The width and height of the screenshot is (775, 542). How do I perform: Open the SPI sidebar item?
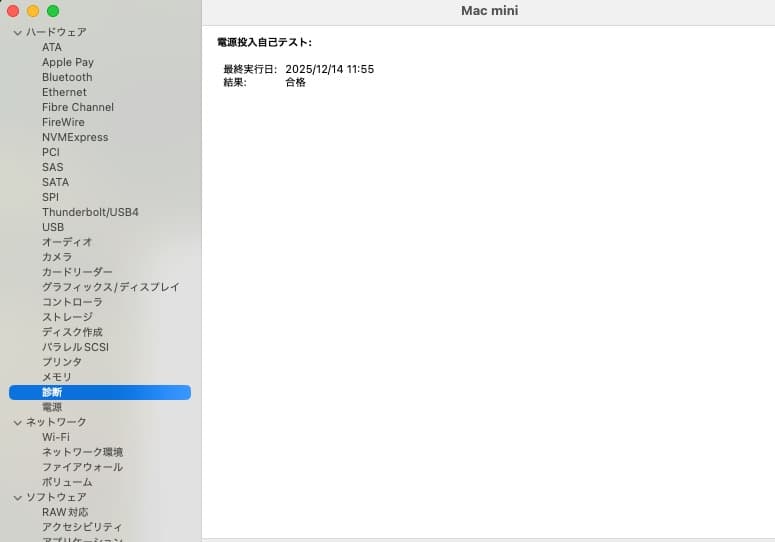tap(50, 197)
